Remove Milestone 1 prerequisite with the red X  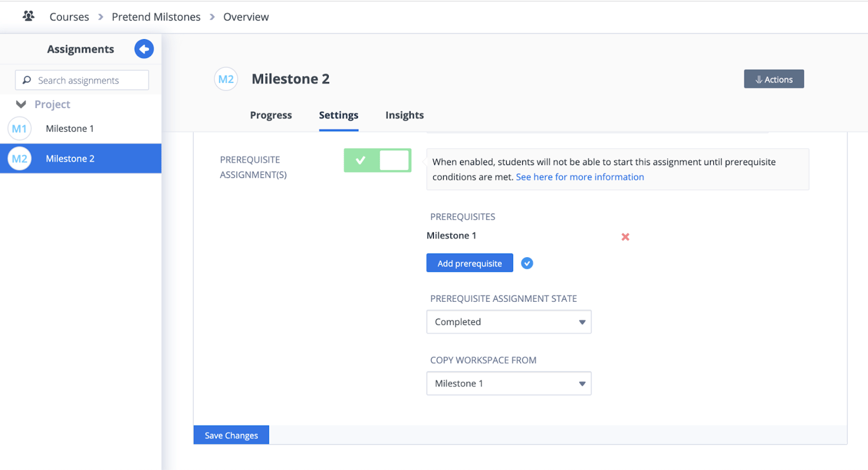(x=625, y=236)
